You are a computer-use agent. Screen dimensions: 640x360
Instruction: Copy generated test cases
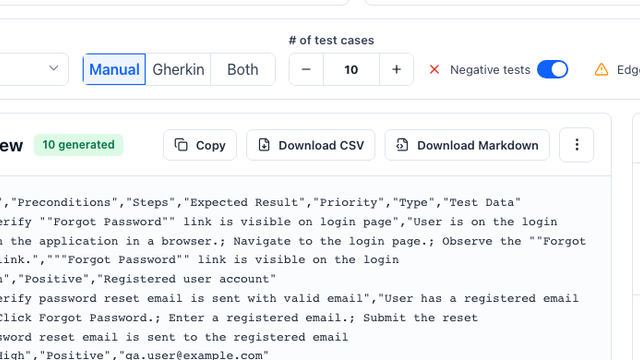[x=200, y=145]
